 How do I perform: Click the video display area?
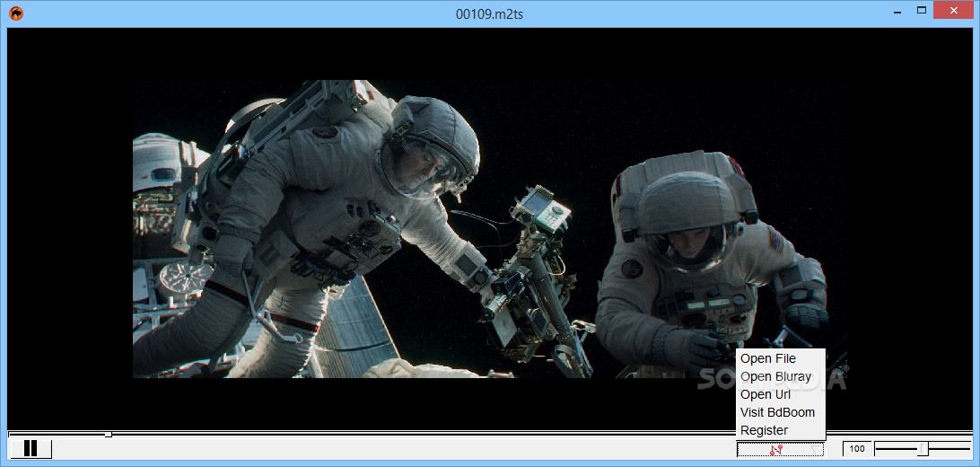489,228
